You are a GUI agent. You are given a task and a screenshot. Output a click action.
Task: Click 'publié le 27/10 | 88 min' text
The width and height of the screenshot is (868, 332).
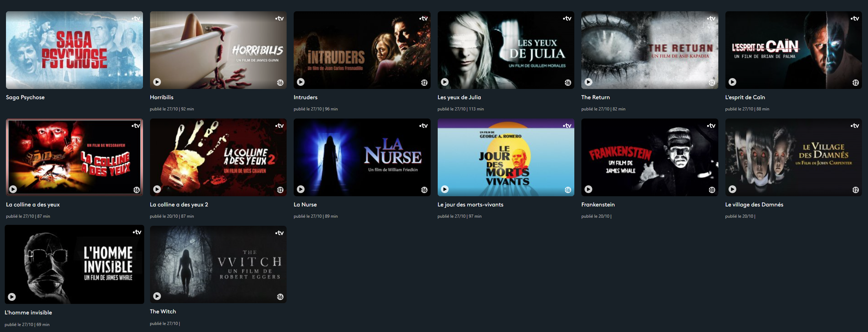click(x=747, y=109)
